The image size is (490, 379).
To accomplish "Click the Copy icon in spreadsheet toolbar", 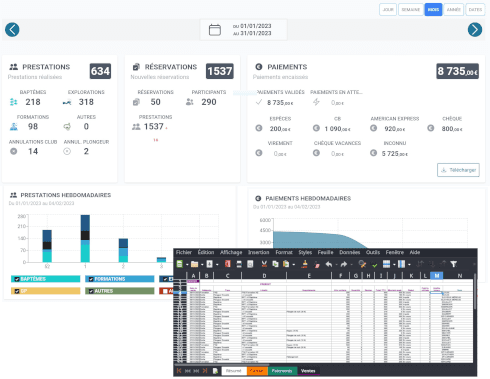I will (275, 264).
